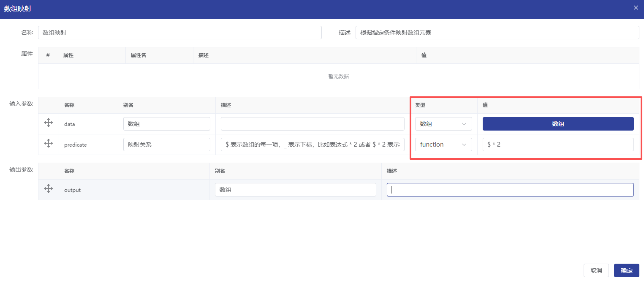
Task: Click the 属性名 column header
Action: [138, 55]
